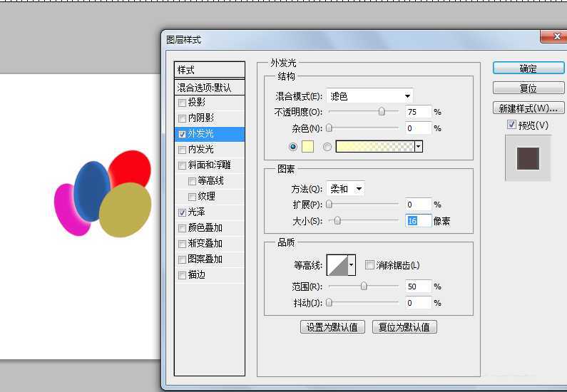
Task: Click the 扩展 spread slider handle
Action: coord(329,205)
